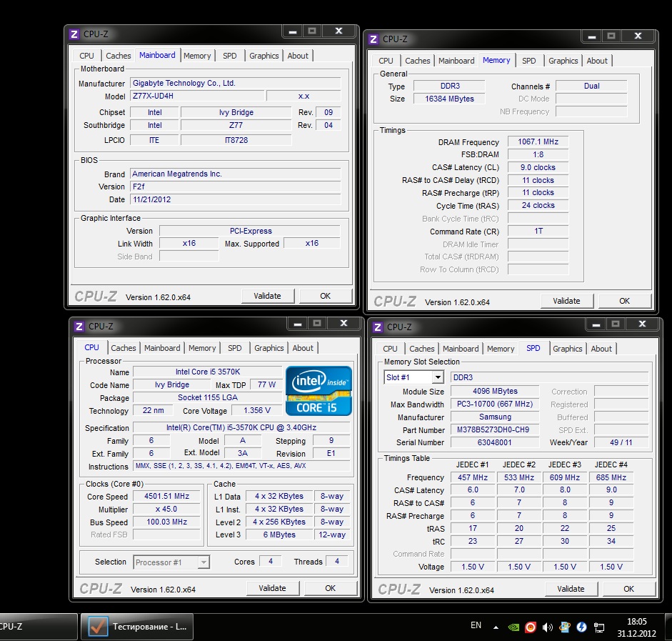Click the EN language indicator
The width and height of the screenshot is (672, 641).
[476, 625]
